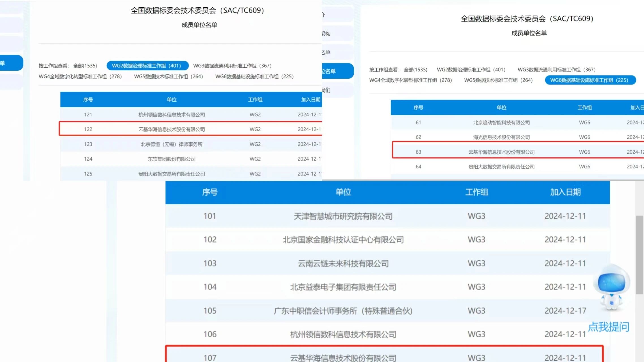Select WG4全域数字化转型标准工作组 (278) in right panel
The width and height of the screenshot is (644, 362).
click(x=411, y=80)
